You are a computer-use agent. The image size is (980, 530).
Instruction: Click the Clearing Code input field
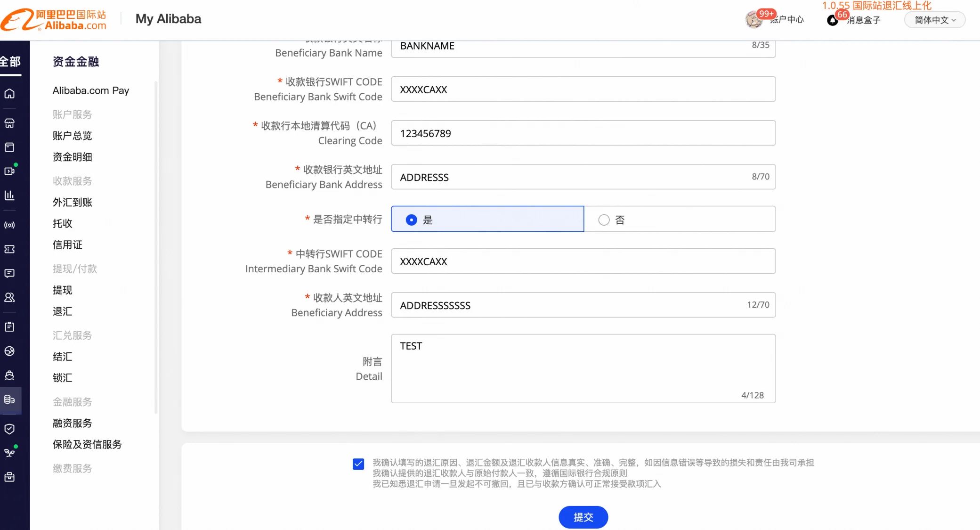[583, 133]
